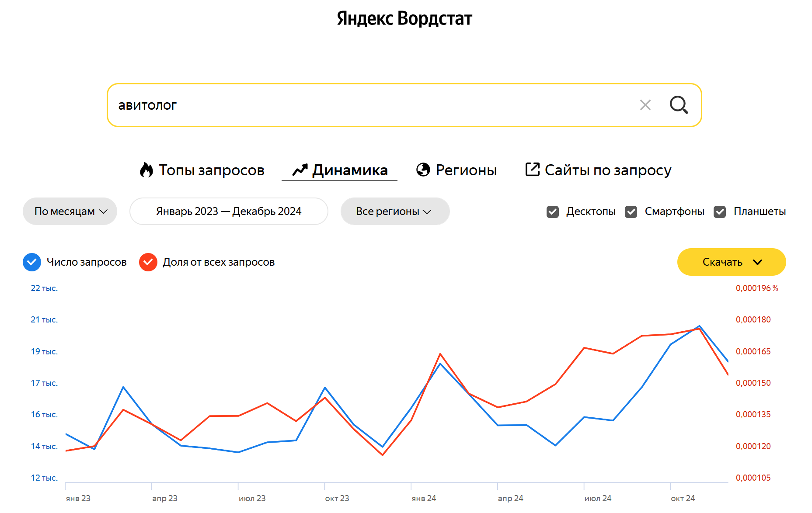This screenshot has height=513, width=812.
Task: Click the external link icon for Сайты
Action: click(x=532, y=169)
